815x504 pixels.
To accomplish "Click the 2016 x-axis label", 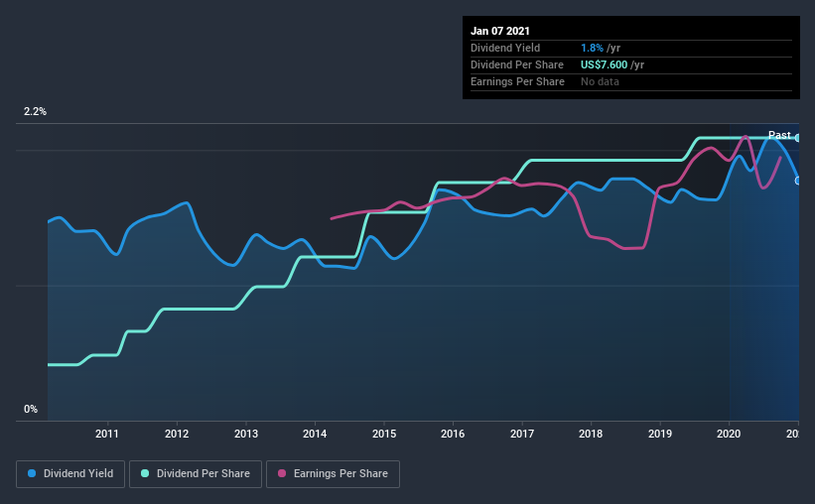I will 453,434.
